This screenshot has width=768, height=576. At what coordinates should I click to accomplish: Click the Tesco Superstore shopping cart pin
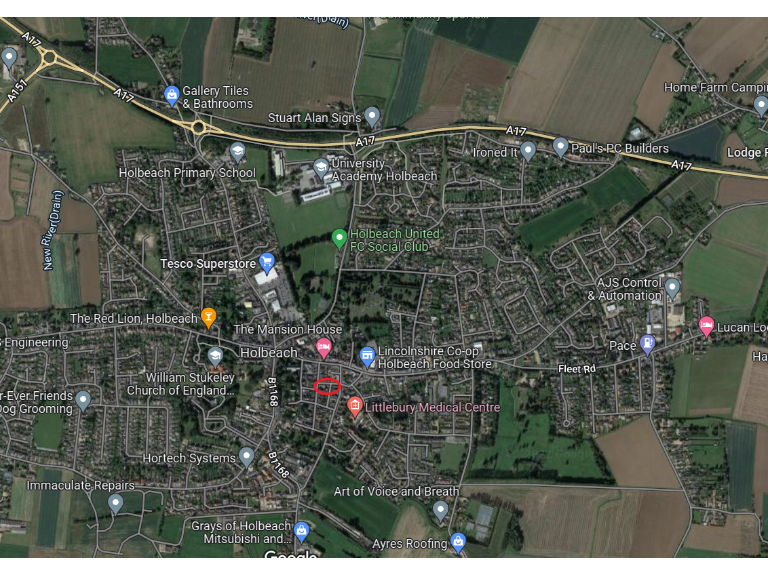(x=266, y=263)
